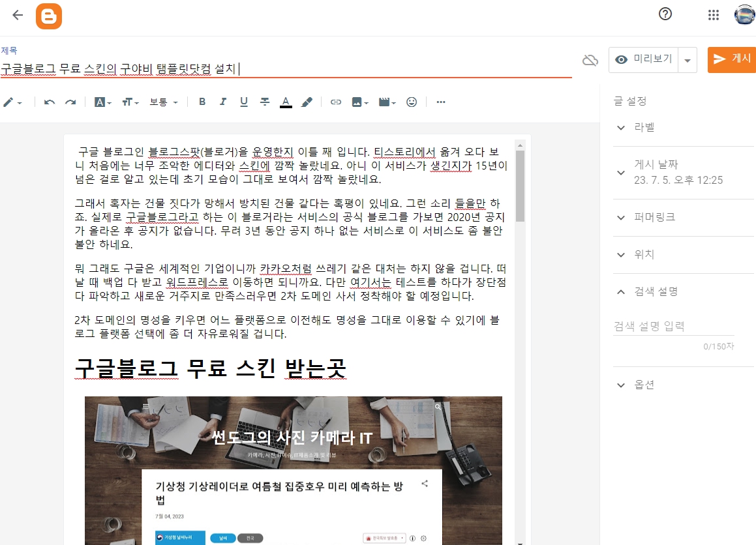Expand the 옵션 section
This screenshot has width=756, height=545.
coord(683,385)
